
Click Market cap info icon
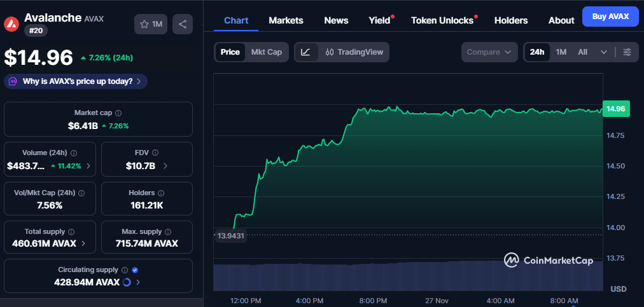click(x=119, y=113)
